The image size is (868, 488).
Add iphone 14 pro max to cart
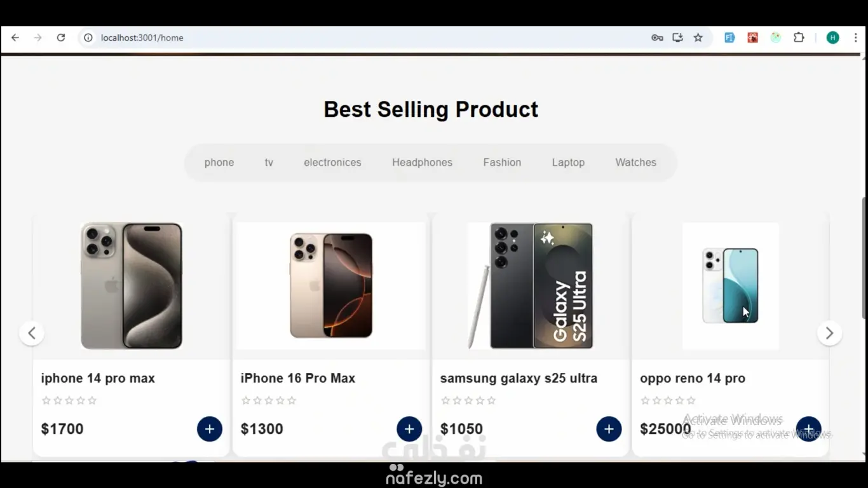pos(209,429)
